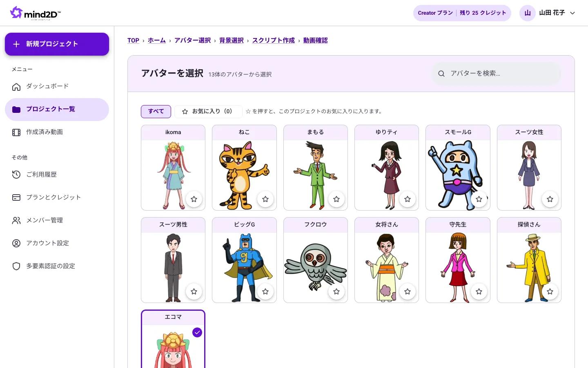
Task: Toggle favorite star on 守先生 avatar
Action: 479,292
